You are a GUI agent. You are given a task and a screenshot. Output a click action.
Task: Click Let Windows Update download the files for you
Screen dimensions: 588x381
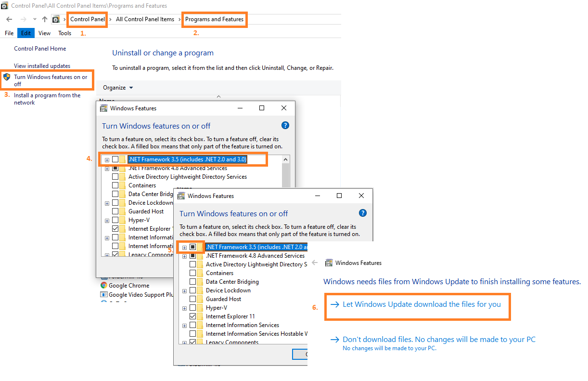click(421, 304)
